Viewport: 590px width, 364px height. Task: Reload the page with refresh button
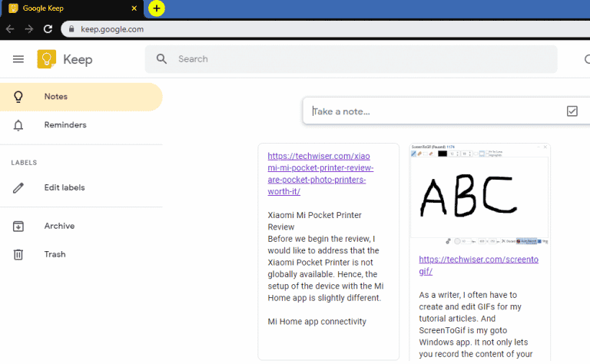point(48,29)
